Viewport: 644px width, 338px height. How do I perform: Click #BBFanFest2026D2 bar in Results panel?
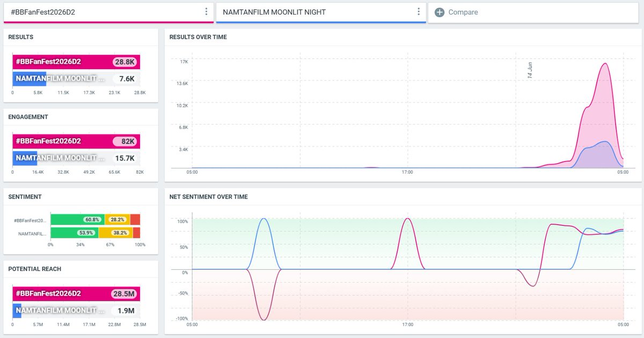[x=76, y=62]
